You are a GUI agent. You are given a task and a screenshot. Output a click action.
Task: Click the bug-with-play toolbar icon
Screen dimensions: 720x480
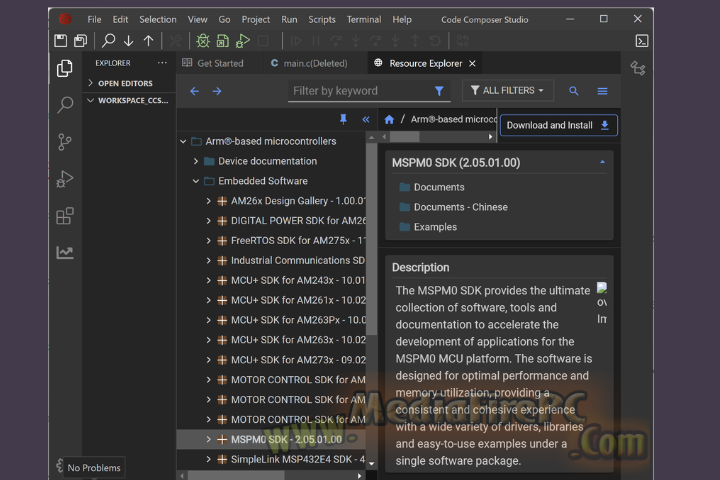[242, 41]
